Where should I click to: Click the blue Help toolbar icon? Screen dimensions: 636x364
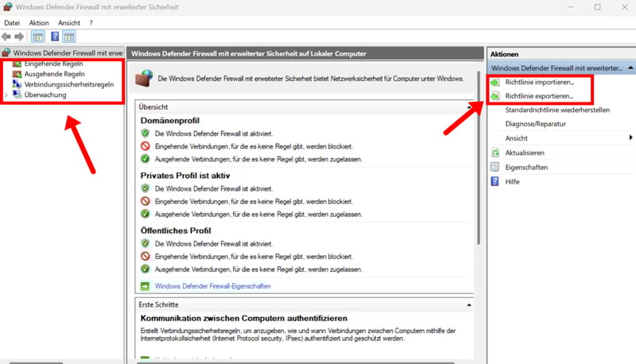tap(55, 37)
